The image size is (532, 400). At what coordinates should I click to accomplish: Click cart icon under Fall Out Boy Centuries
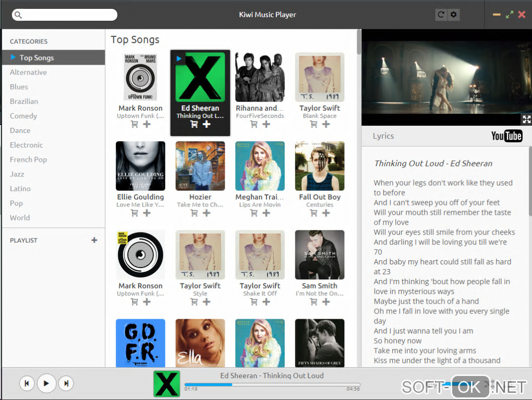[x=314, y=213]
